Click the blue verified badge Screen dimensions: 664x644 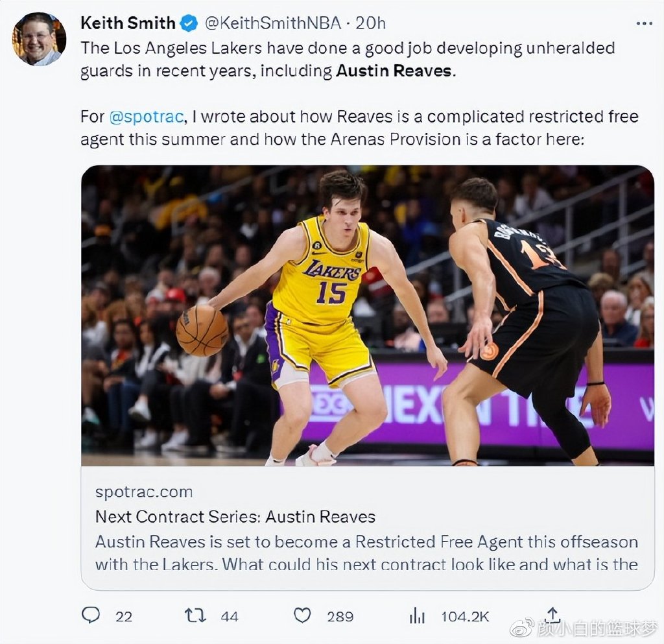[188, 23]
